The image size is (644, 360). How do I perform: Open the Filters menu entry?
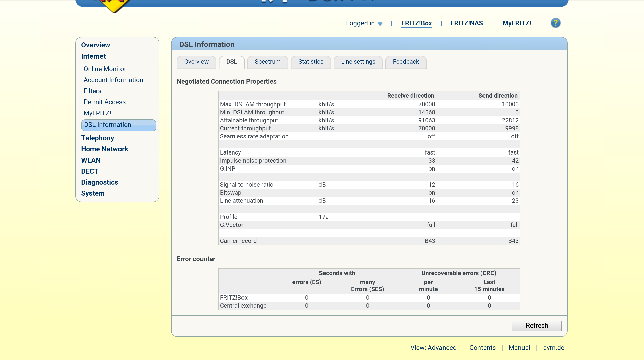[92, 91]
